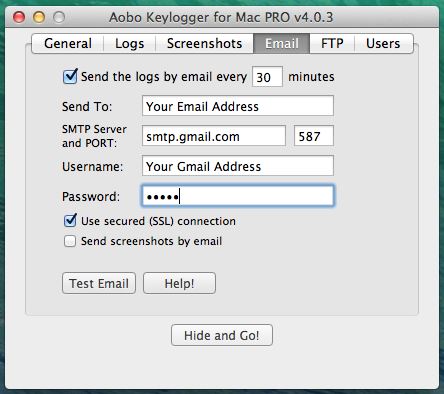Open the FTP tab
The height and width of the screenshot is (394, 444).
[332, 43]
